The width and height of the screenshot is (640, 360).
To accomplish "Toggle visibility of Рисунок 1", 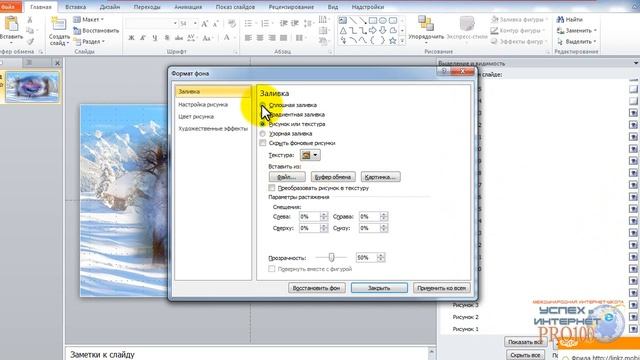I will [x=633, y=329].
